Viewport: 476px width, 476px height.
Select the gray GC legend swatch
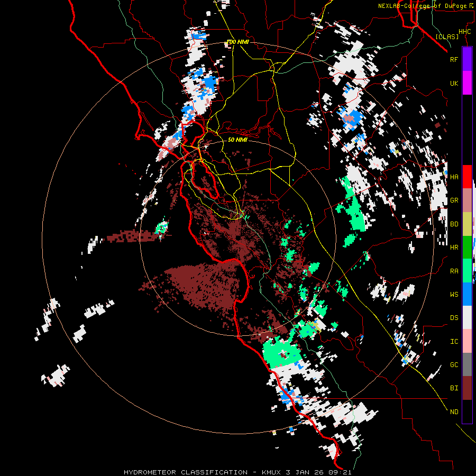(x=467, y=364)
